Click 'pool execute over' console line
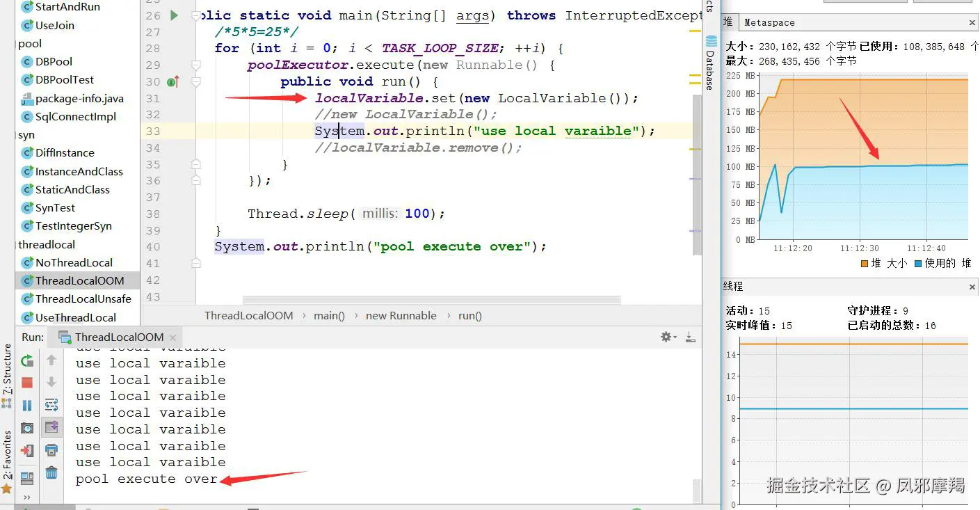Viewport: 980px width, 510px height. tap(147, 479)
